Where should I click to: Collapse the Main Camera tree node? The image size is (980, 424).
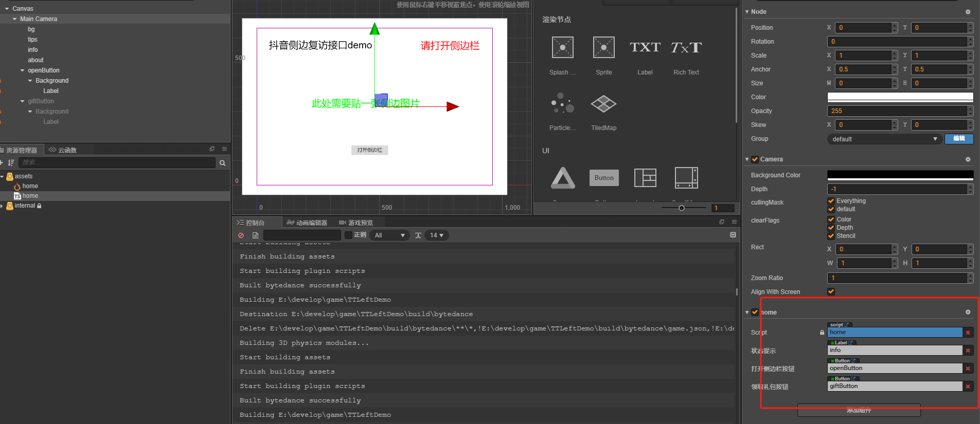pyautogui.click(x=14, y=19)
